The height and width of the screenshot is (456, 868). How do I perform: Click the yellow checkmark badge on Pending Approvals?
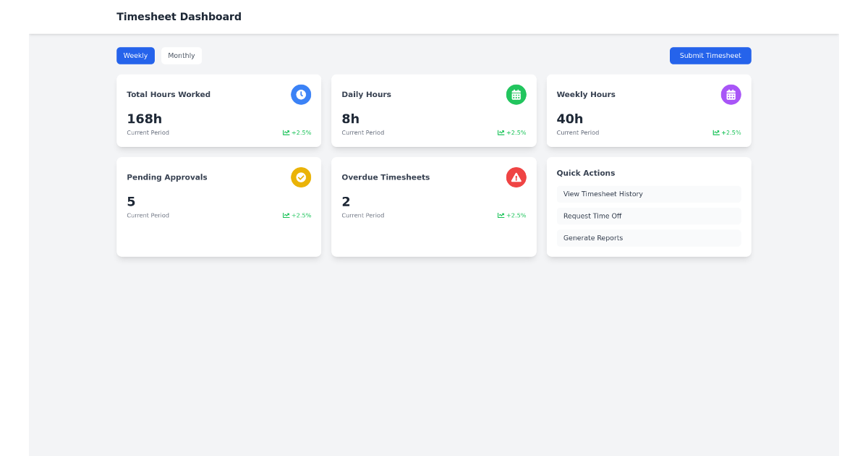point(301,177)
